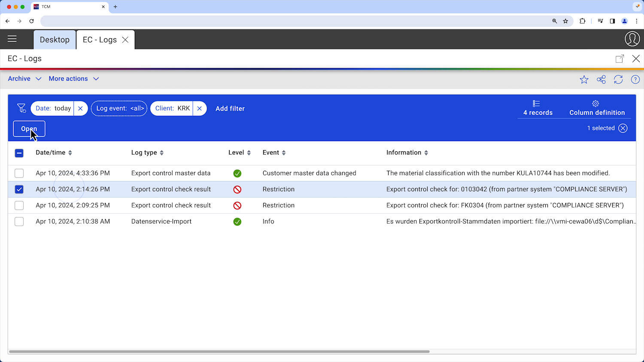Toggle the select-all header checkbox

[19, 153]
